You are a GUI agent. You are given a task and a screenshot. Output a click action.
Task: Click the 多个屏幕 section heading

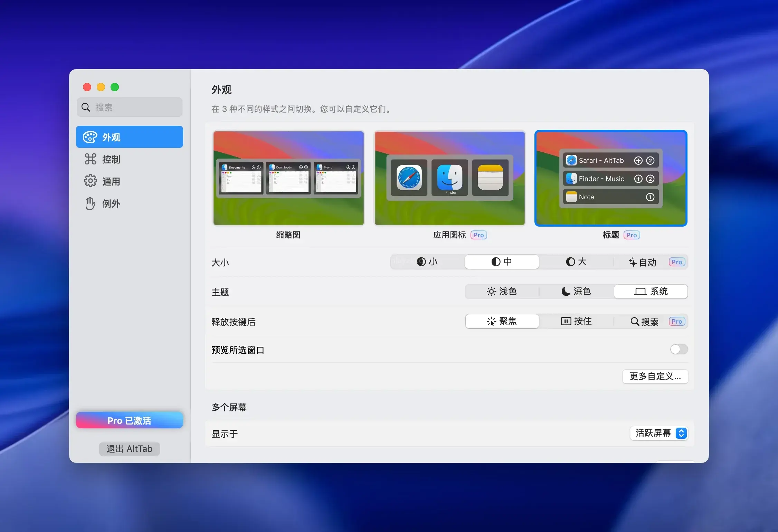[x=229, y=407]
